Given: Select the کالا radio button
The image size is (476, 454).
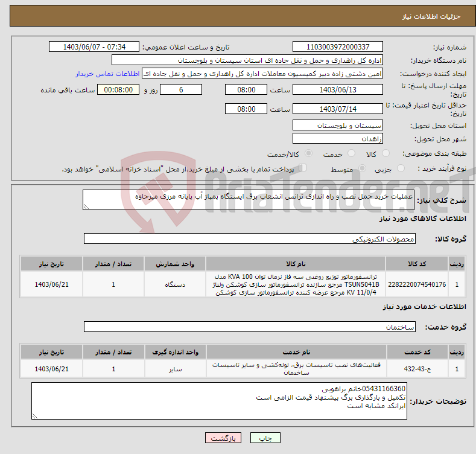Looking at the screenshot, I should coord(386,153).
